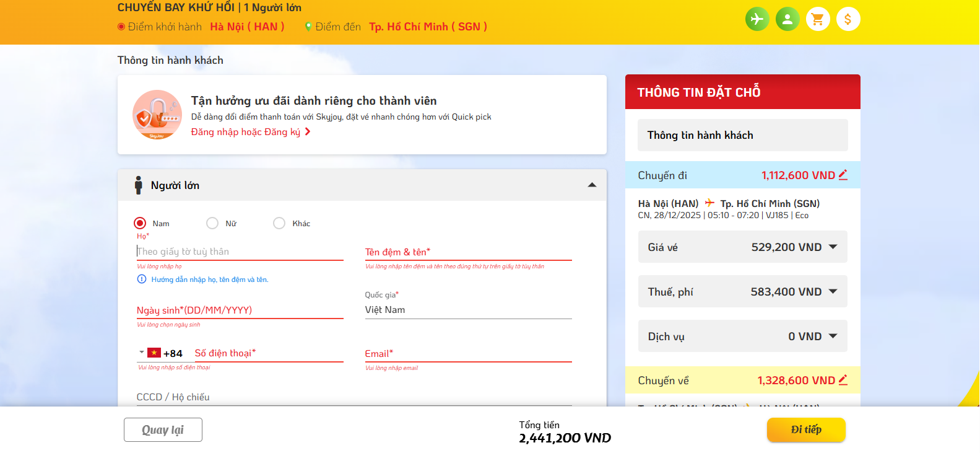
Task: Edit departure flight with pencil icon
Action: 843,175
